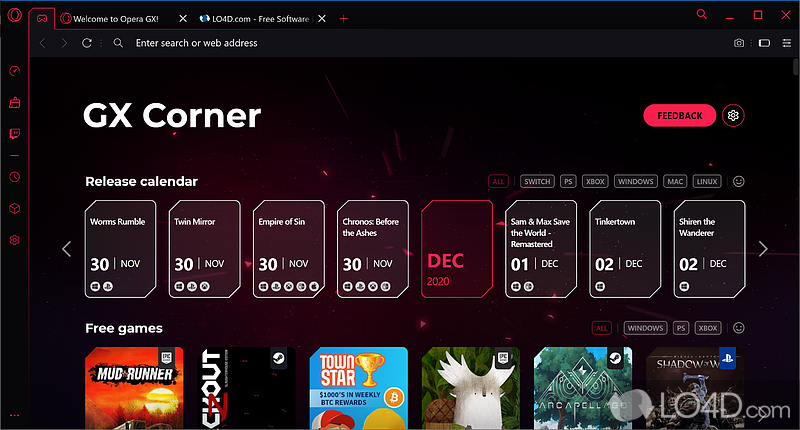Filter release calendar by WINDOWS
Image resolution: width=800 pixels, height=430 pixels.
click(636, 181)
